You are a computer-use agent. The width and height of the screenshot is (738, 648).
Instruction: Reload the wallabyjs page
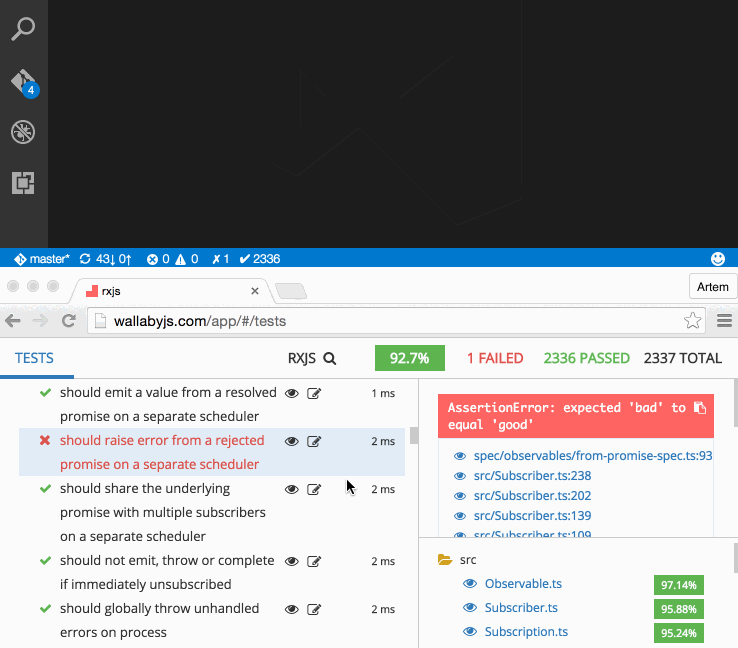tap(69, 321)
